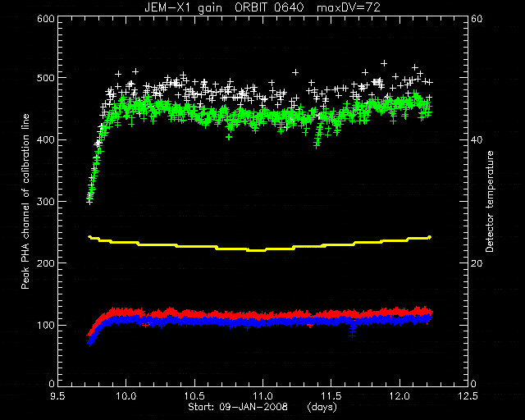Click the 11.0 tick label on x-axis
The image size is (525, 420).
coord(262,396)
